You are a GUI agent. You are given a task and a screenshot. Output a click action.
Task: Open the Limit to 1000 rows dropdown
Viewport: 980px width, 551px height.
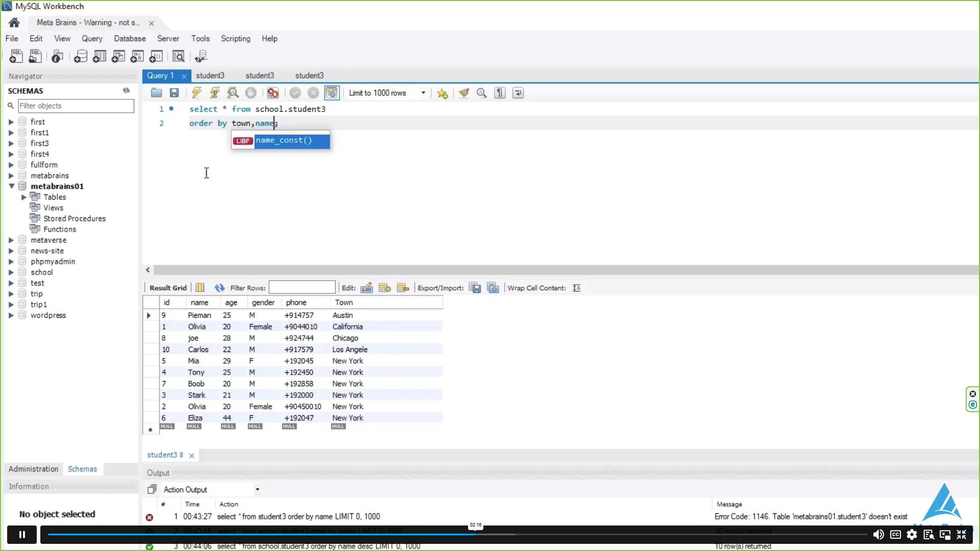423,93
